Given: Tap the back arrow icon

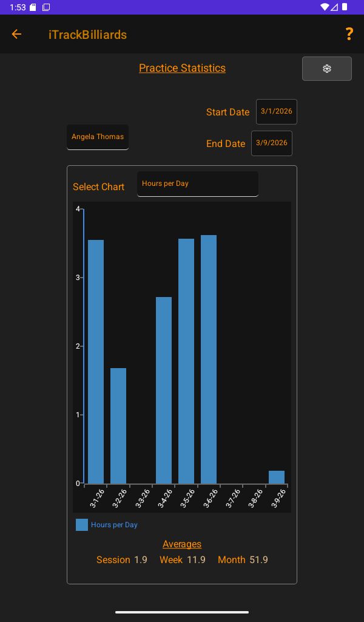Looking at the screenshot, I should (16, 35).
